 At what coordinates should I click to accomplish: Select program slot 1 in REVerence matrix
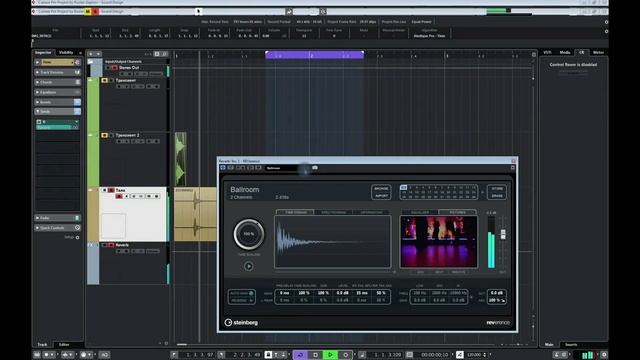click(404, 188)
